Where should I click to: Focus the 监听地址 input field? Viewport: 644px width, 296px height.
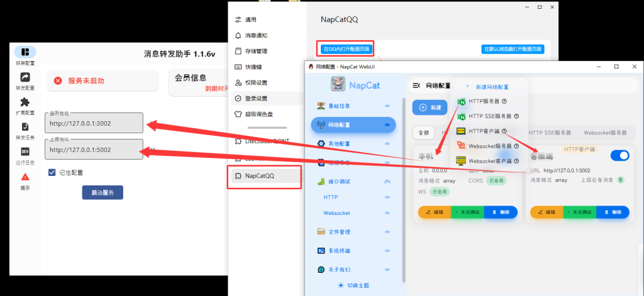[94, 123]
